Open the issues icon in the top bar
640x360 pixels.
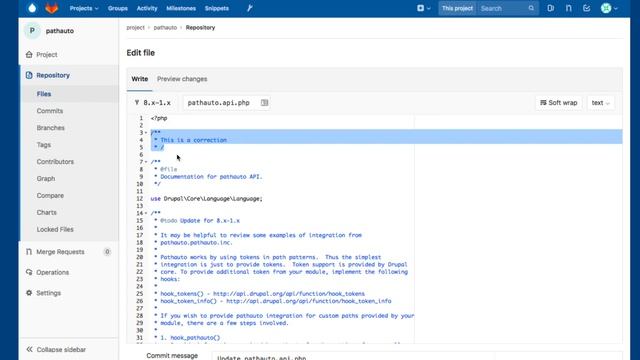click(x=551, y=8)
